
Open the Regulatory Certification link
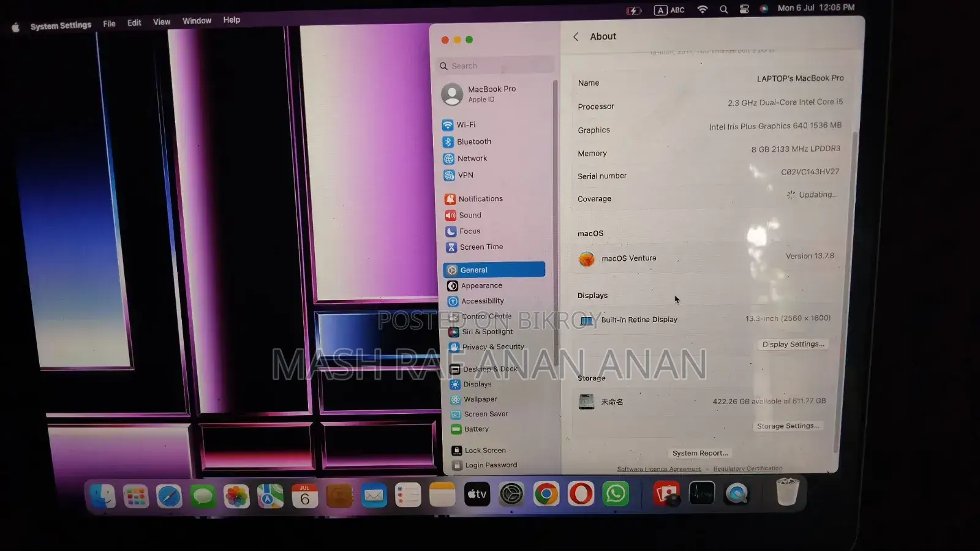pyautogui.click(x=748, y=468)
